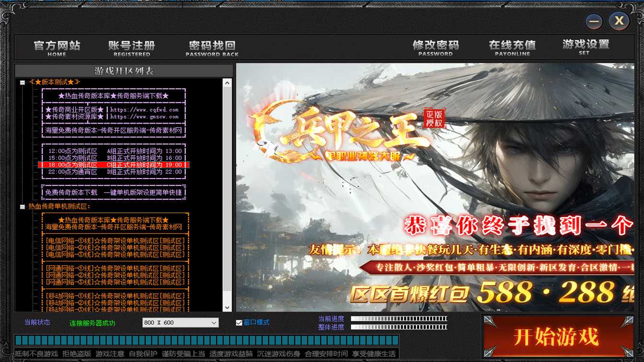Select purple ★热血传奇版本库★传奇服务端下载★ row

point(114,96)
